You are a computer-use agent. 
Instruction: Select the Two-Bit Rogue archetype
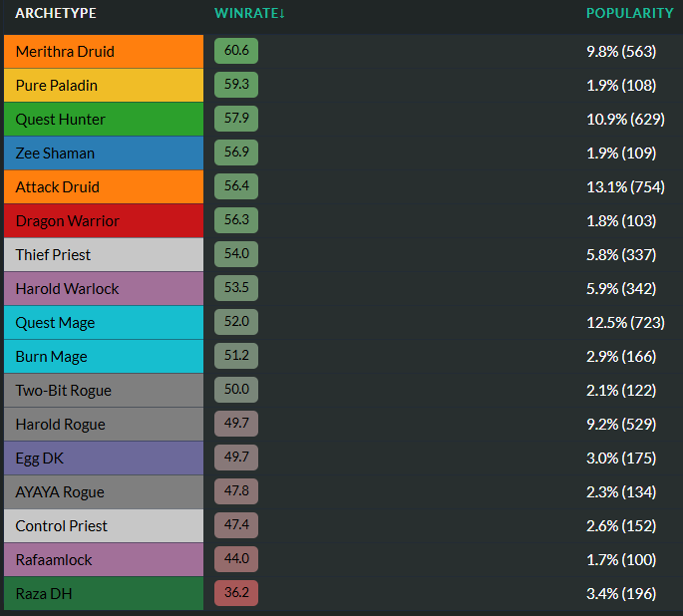click(104, 391)
